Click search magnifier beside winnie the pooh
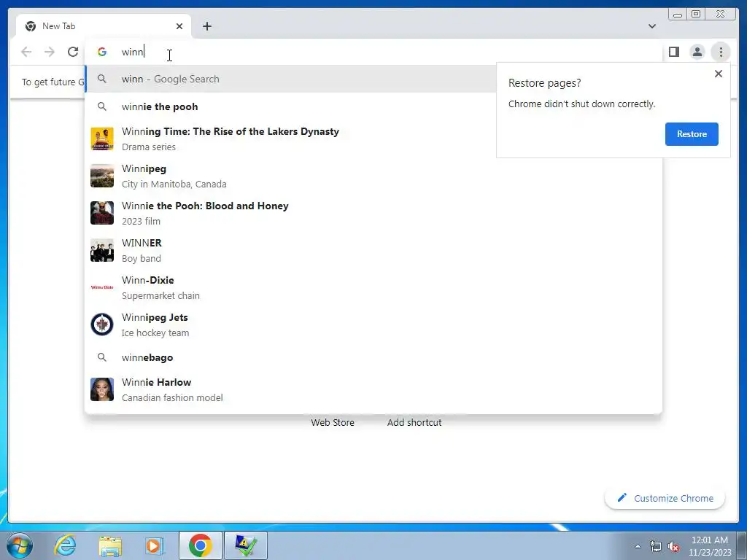This screenshot has width=747, height=560. coord(102,106)
